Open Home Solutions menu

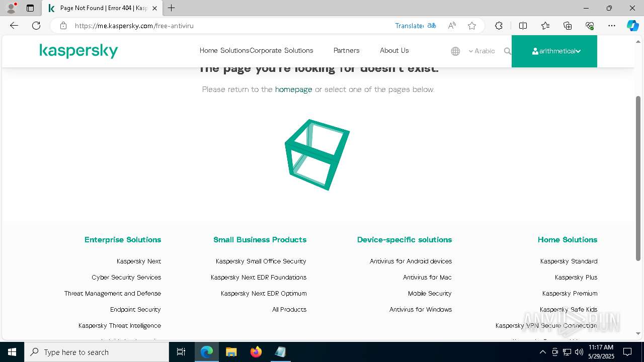[224, 50]
